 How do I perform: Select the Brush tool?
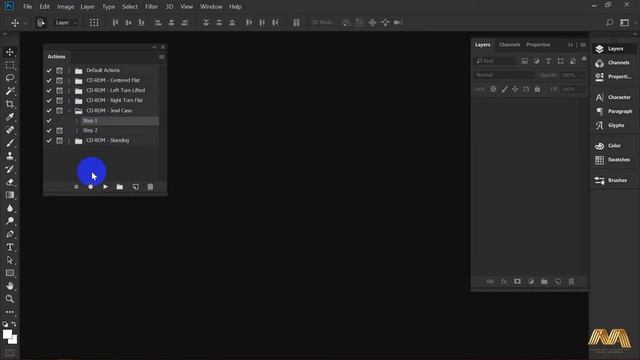[10, 143]
